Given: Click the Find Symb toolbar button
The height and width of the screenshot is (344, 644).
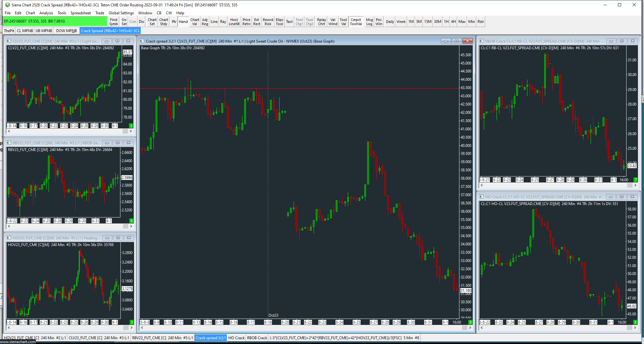Looking at the screenshot, I should point(113,22).
